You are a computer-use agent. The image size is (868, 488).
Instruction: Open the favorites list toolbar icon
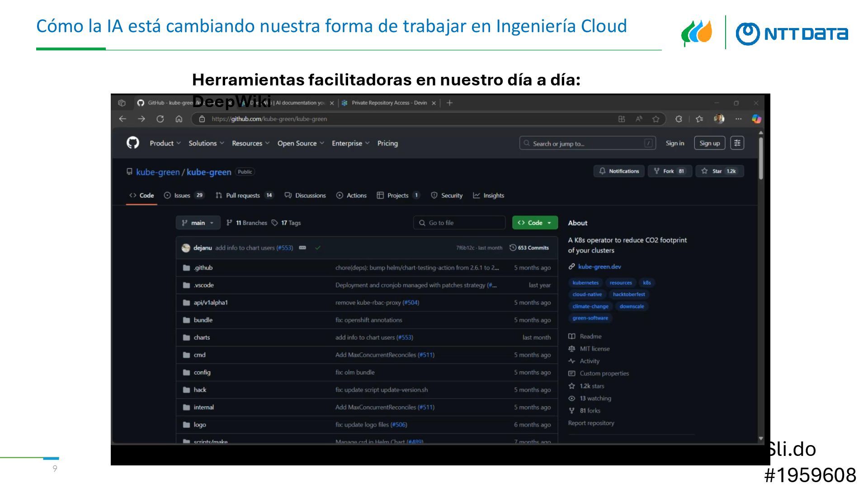click(699, 119)
